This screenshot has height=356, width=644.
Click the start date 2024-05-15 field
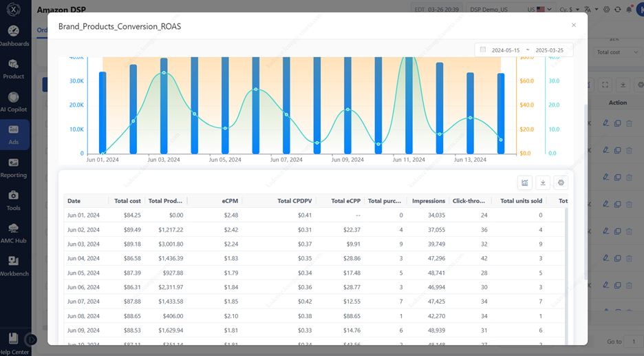(505, 50)
